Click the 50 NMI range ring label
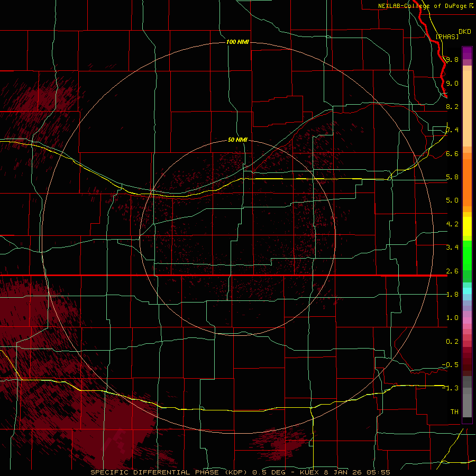This screenshot has height=476, width=476. (237, 140)
